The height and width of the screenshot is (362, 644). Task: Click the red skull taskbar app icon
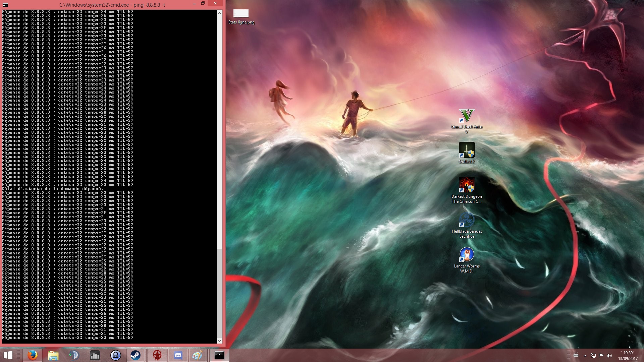coord(157,355)
